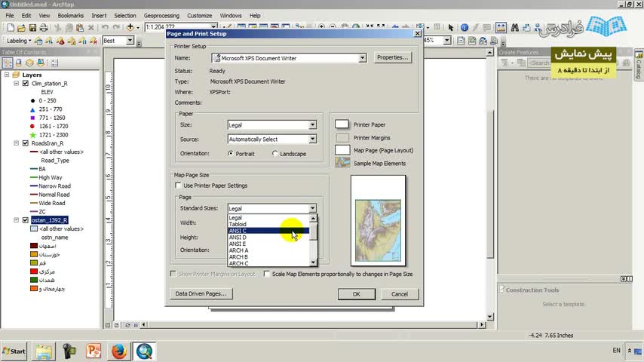The width and height of the screenshot is (644, 362).
Task: Click the New Map document icon
Action: [11, 28]
